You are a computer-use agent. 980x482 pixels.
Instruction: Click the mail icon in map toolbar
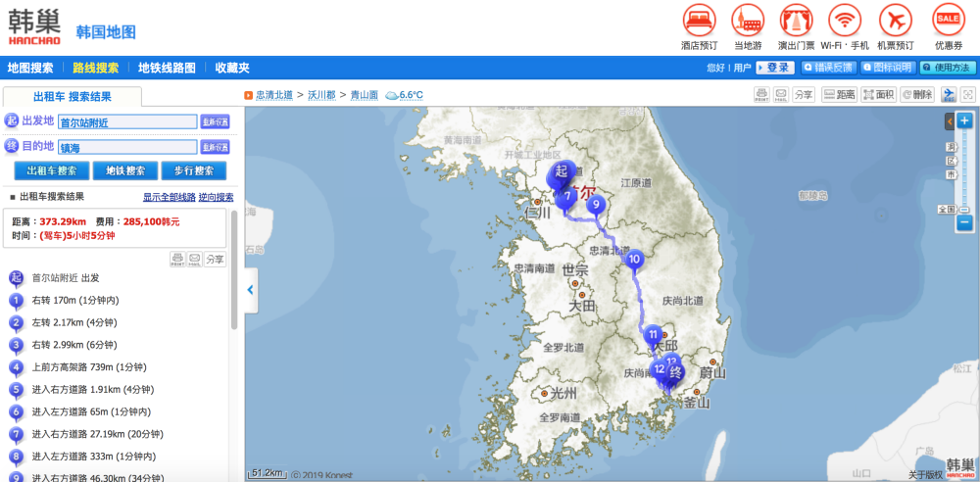point(781,95)
